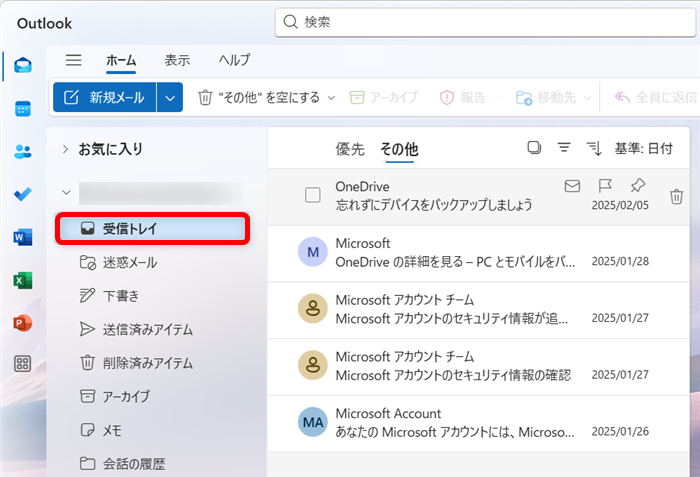Open the 新規メール dropdown arrow

(170, 97)
